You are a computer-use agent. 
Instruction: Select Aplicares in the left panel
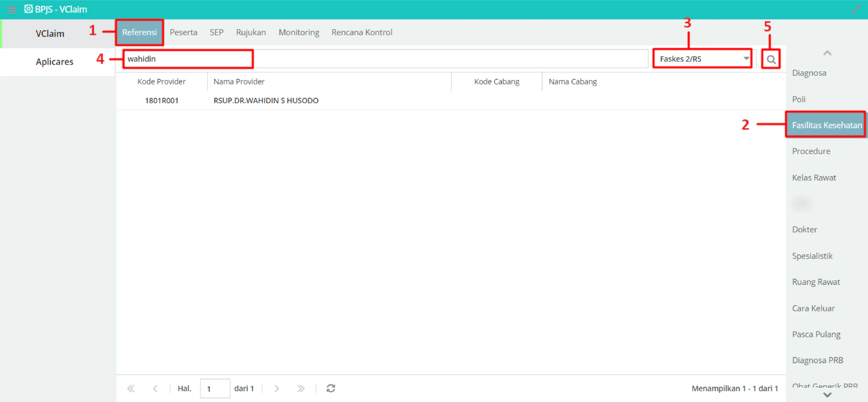(55, 62)
